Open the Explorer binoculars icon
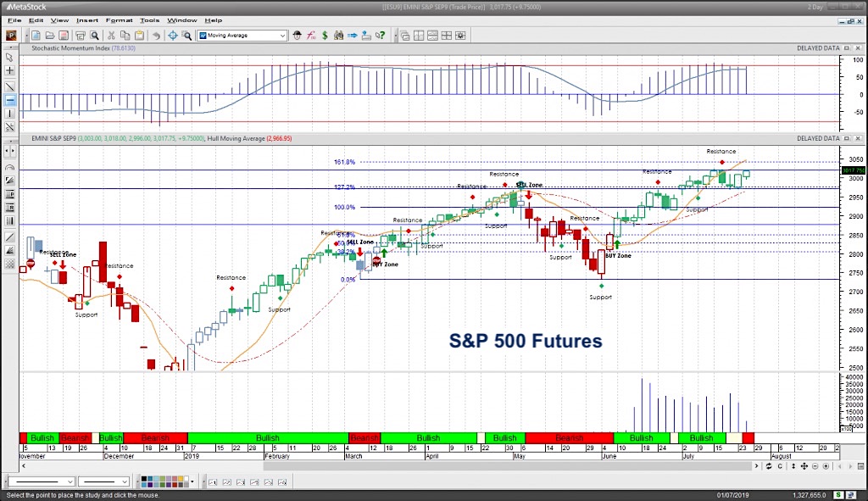This screenshot has height=501, width=868. point(339,36)
